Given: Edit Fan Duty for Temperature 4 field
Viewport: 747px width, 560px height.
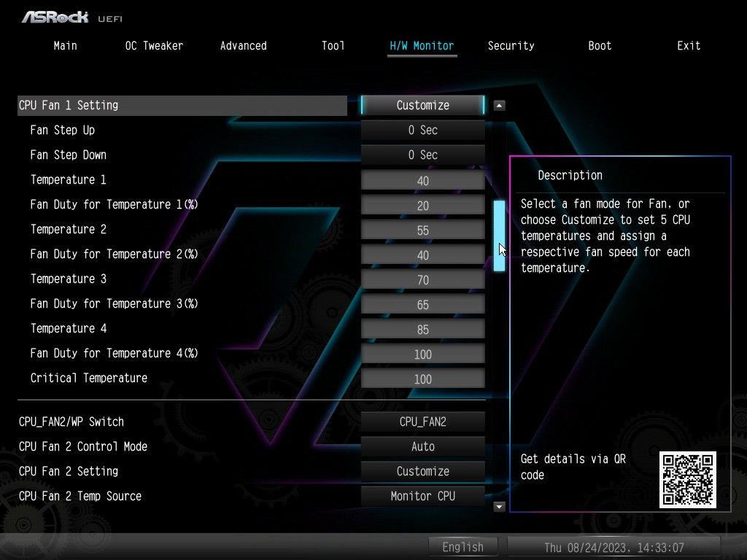Looking at the screenshot, I should tap(423, 354).
